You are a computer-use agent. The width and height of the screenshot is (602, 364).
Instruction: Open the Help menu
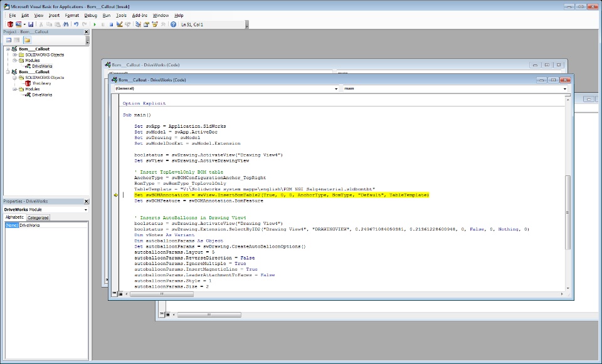pos(179,15)
